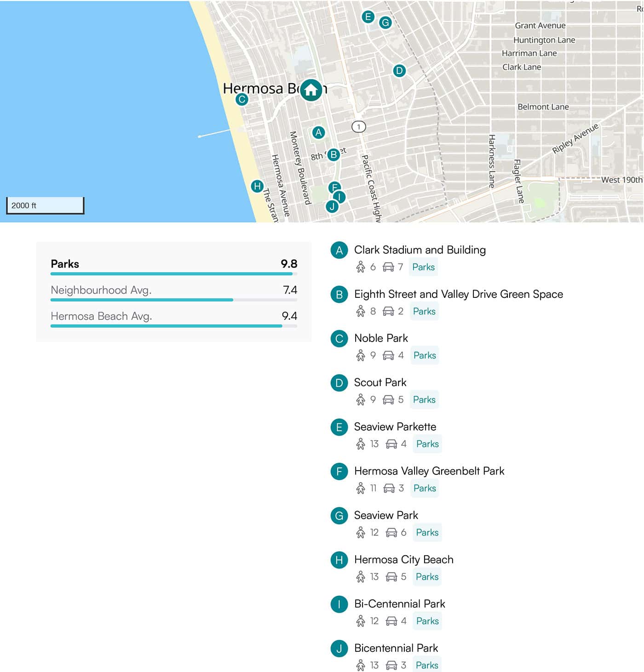This screenshot has width=644, height=672.
Task: Select map pin D for Scout Park
Action: coord(399,71)
